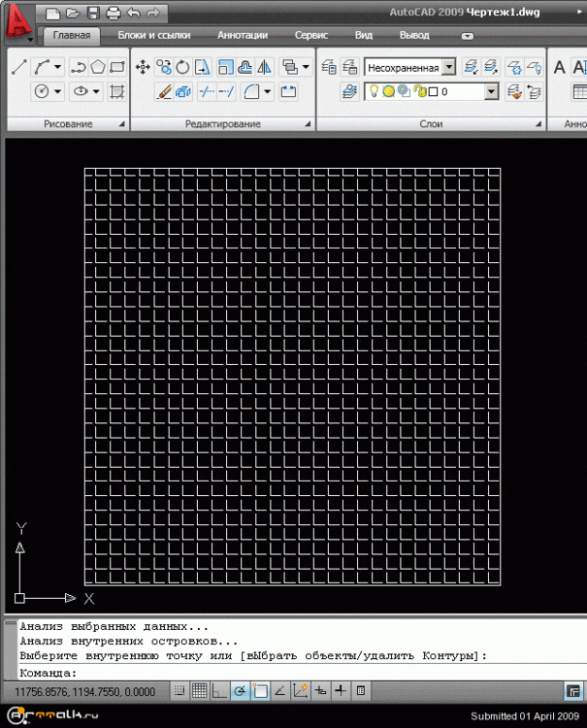Click the Open file folder icon
The height and width of the screenshot is (728, 587).
[73, 13]
